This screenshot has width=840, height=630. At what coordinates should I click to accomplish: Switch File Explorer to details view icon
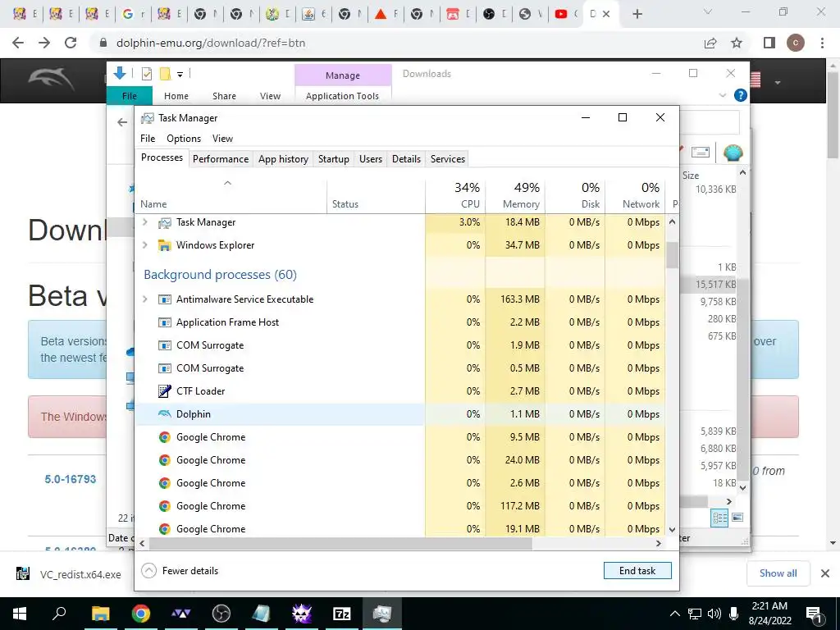pos(719,518)
